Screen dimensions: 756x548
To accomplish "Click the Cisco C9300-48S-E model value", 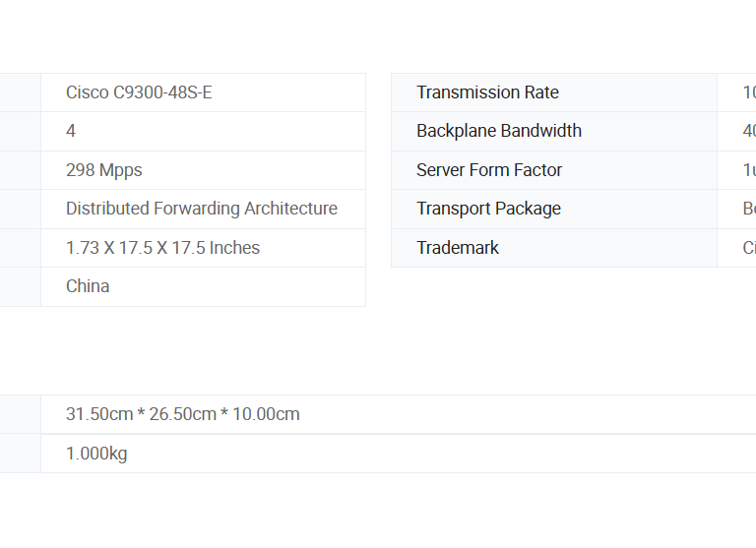I will 139,92.
